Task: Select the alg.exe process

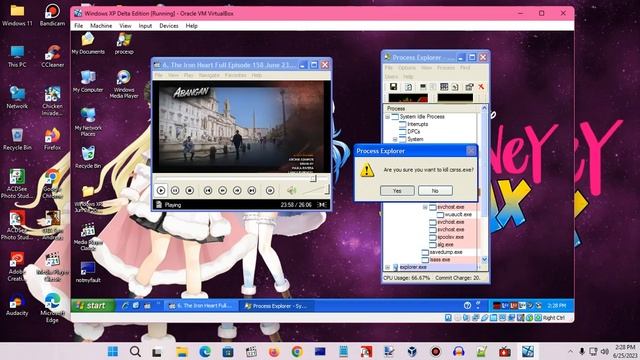Action: click(x=442, y=244)
